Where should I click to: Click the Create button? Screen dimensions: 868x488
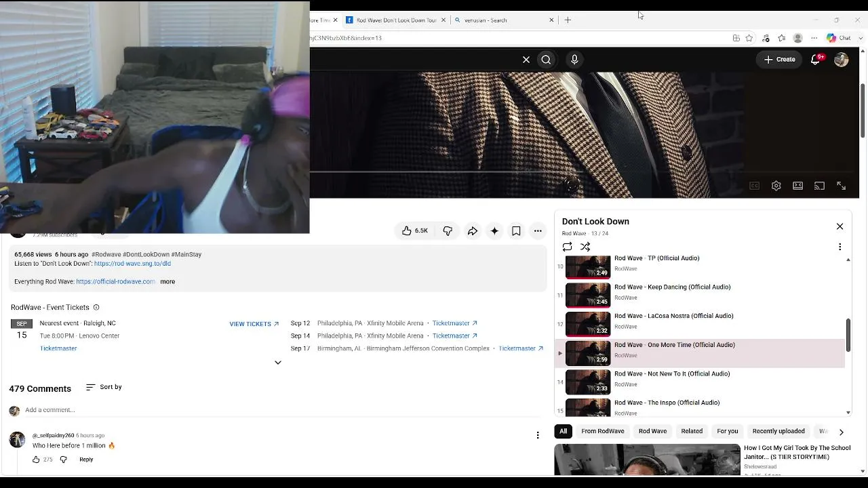(779, 60)
